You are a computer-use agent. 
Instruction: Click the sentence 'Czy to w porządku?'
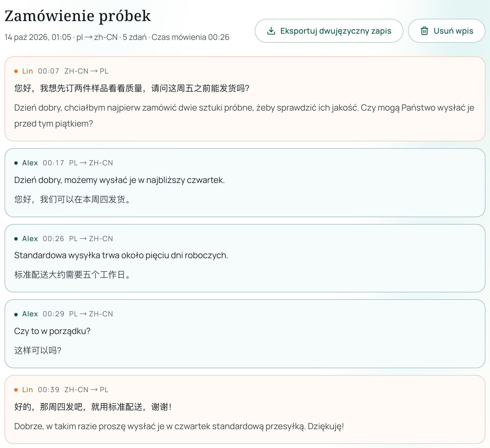[x=52, y=331]
